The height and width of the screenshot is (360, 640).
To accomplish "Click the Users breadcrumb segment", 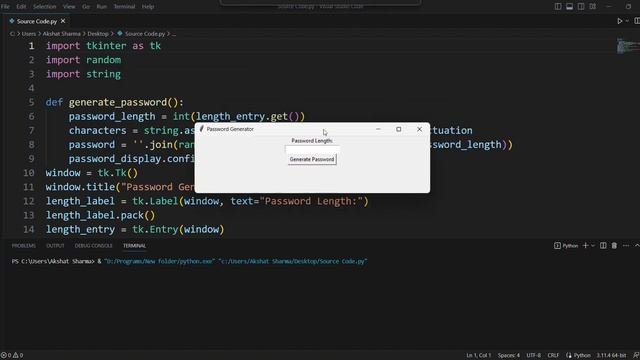I will pyautogui.click(x=29, y=34).
